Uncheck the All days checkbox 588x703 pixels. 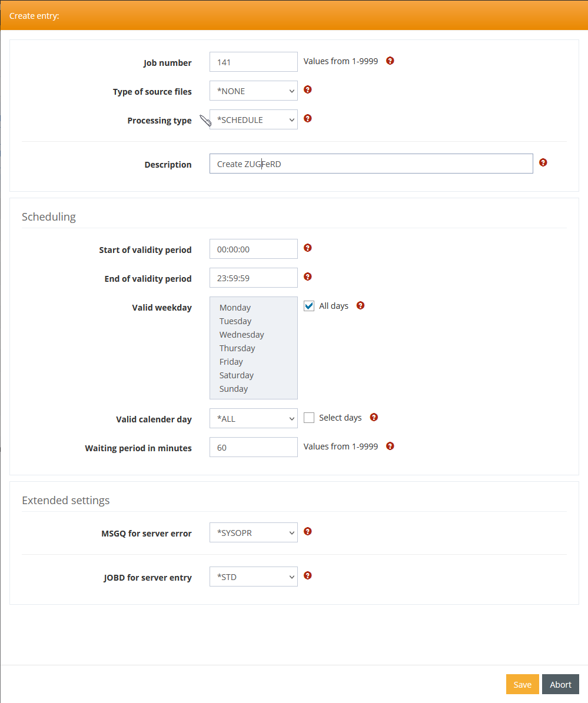pos(309,306)
